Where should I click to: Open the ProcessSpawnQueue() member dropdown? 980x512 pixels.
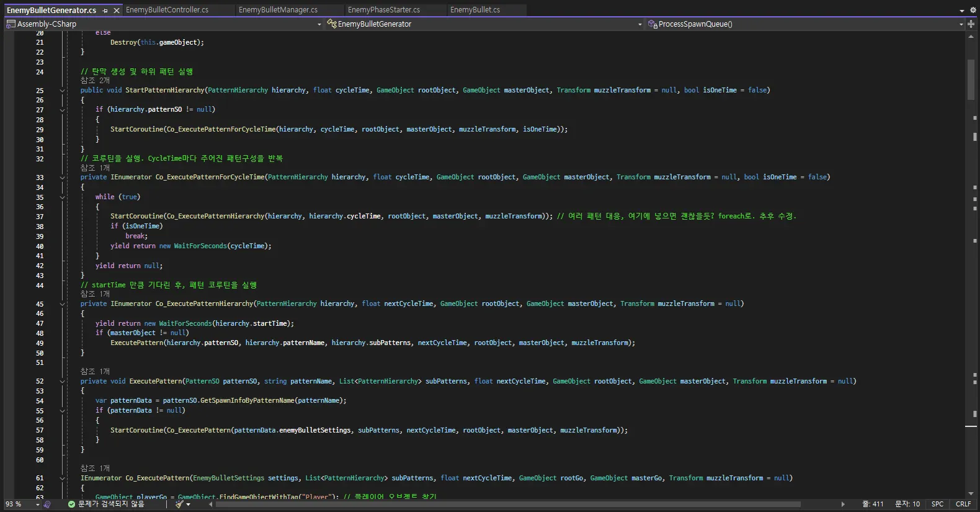coord(961,24)
